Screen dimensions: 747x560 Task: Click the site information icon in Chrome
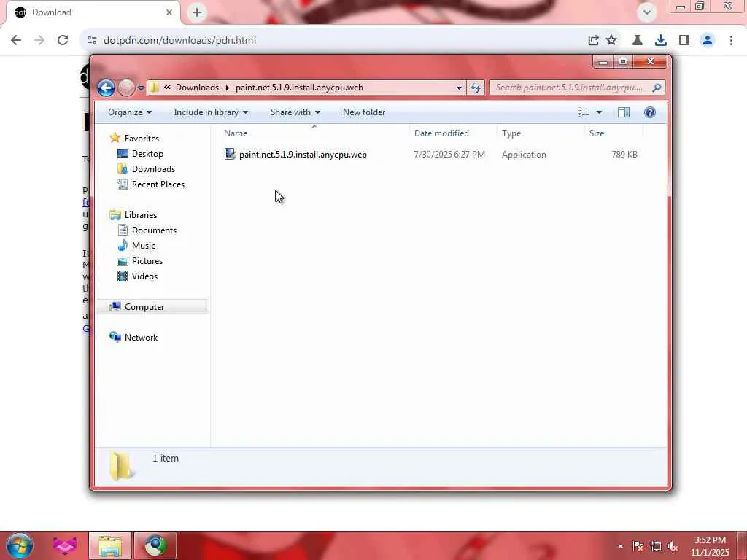[92, 40]
